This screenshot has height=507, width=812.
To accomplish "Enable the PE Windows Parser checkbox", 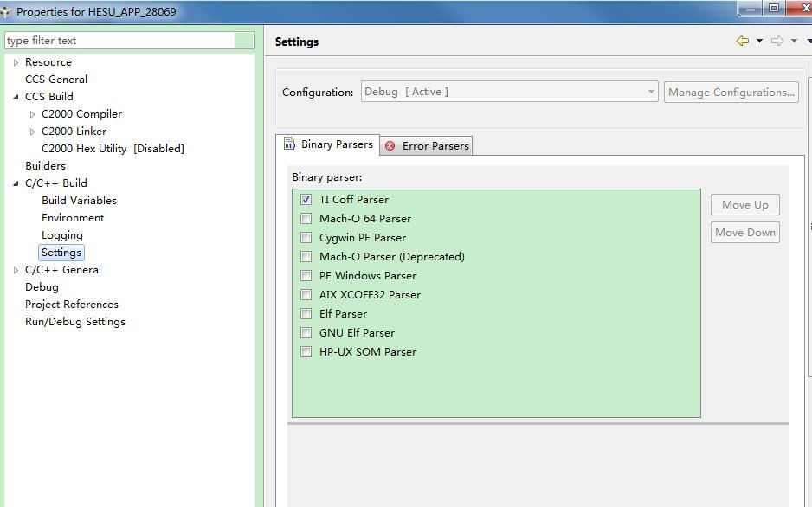I will click(x=306, y=276).
